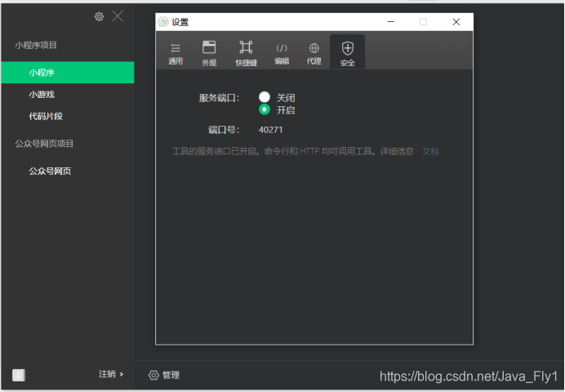The width and height of the screenshot is (565, 392).
Task: Click the 端口号 label
Action: point(224,130)
